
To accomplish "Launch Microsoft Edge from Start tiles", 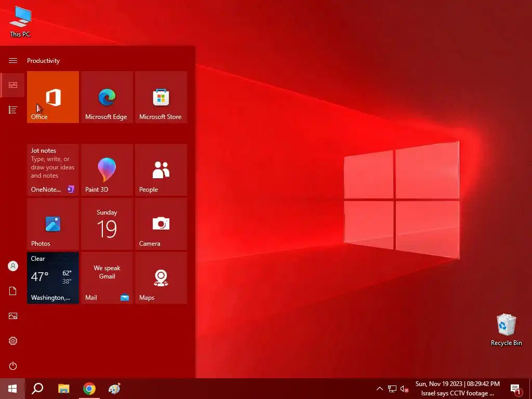I will pyautogui.click(x=107, y=97).
